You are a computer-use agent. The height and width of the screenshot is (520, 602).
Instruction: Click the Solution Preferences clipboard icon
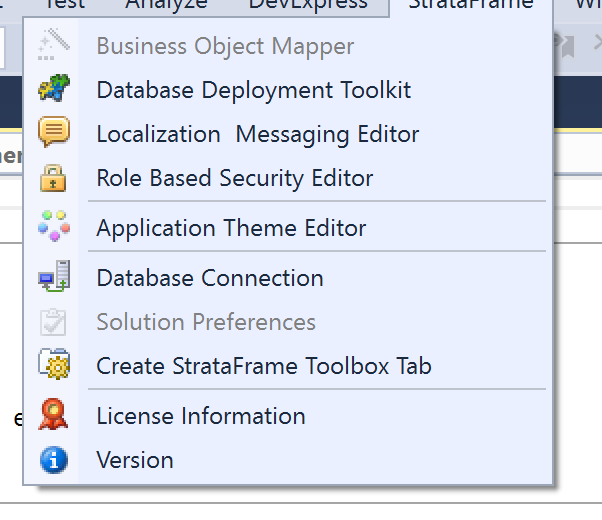(52, 322)
